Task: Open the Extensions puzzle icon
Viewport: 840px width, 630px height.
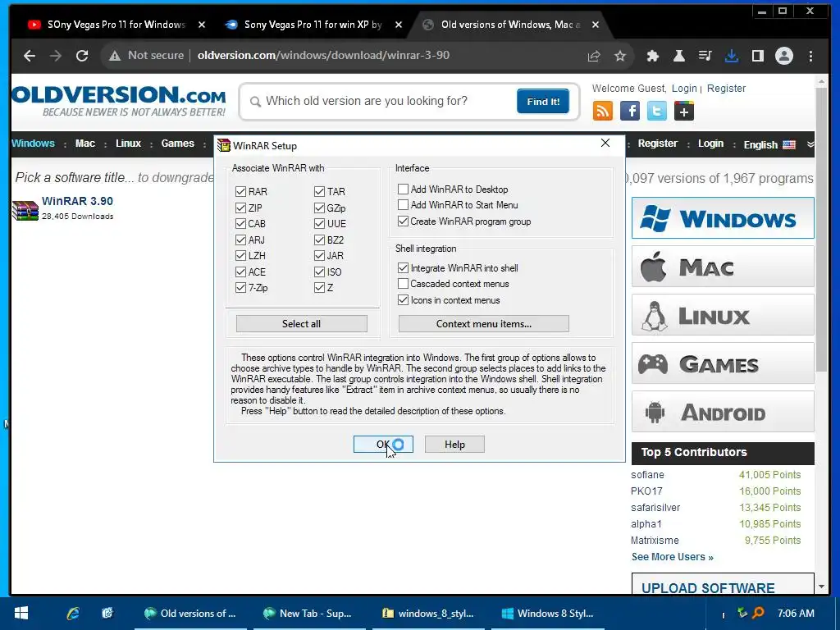Action: (x=652, y=56)
